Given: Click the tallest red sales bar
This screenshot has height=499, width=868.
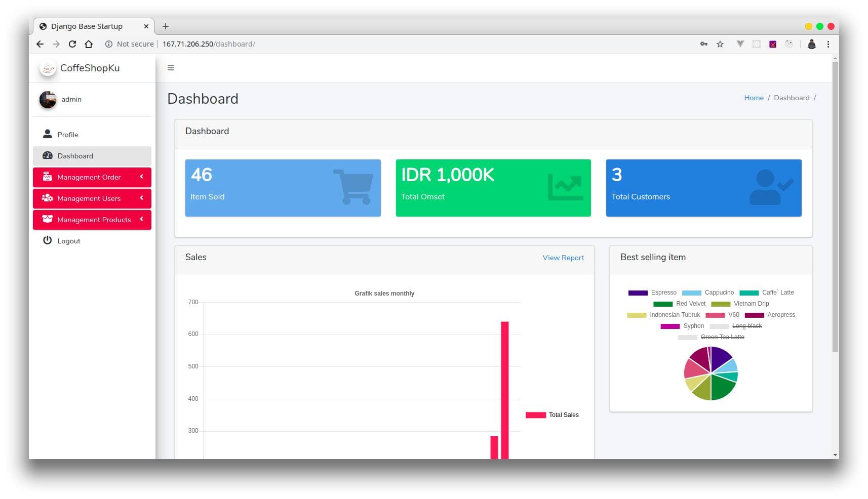Looking at the screenshot, I should 505,390.
